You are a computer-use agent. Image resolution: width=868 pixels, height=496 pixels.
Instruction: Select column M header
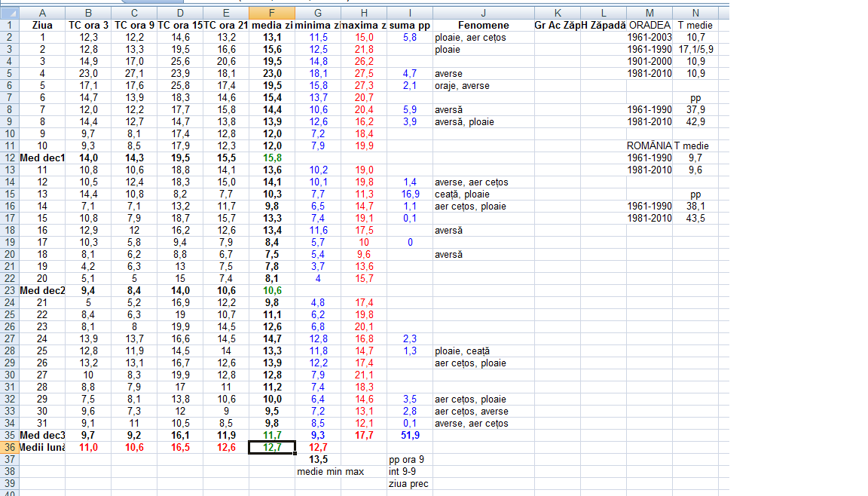[x=649, y=13]
